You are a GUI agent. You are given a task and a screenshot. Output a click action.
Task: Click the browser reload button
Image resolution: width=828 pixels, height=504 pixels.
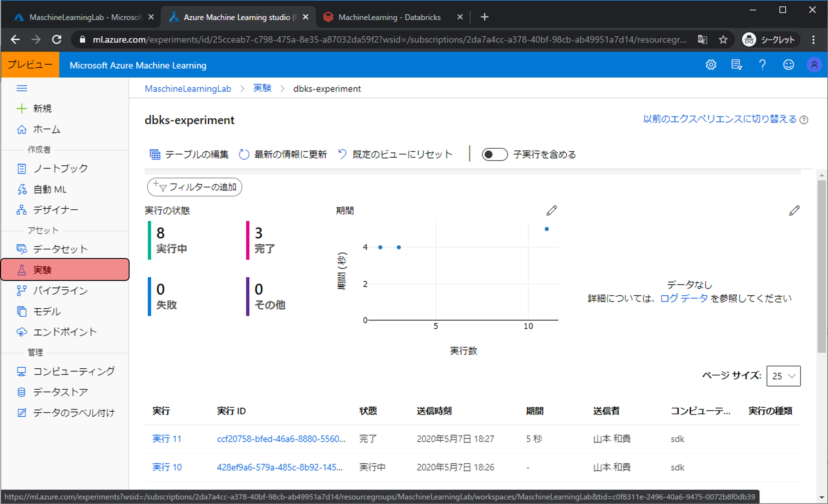coord(56,39)
